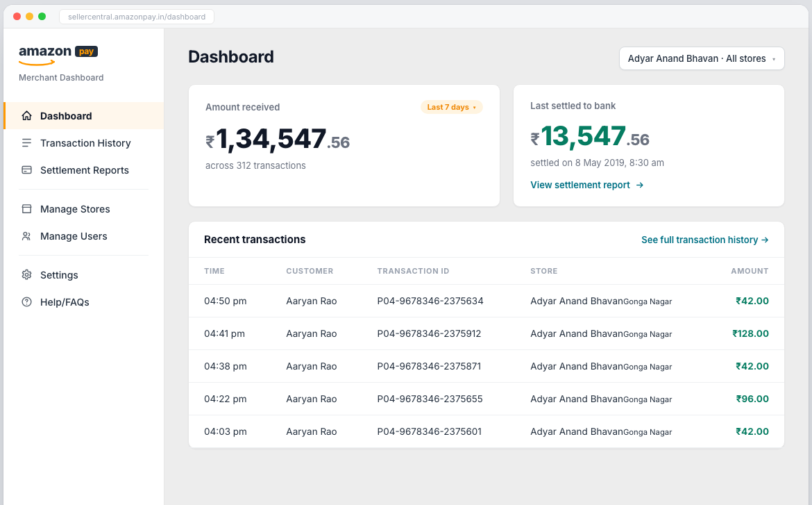Image resolution: width=812 pixels, height=505 pixels.
Task: Click the Manage Users people icon
Action: pos(26,236)
